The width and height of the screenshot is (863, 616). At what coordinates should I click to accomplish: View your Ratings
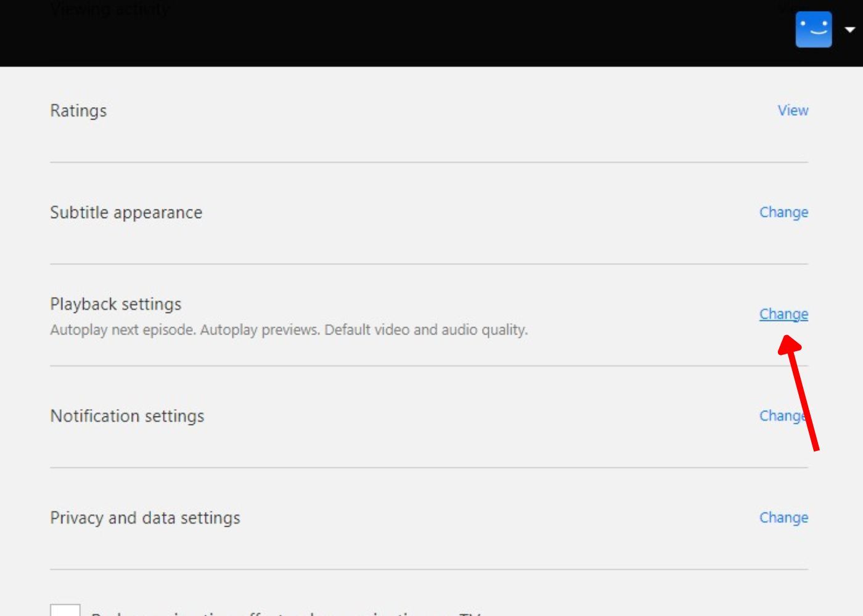pos(793,110)
